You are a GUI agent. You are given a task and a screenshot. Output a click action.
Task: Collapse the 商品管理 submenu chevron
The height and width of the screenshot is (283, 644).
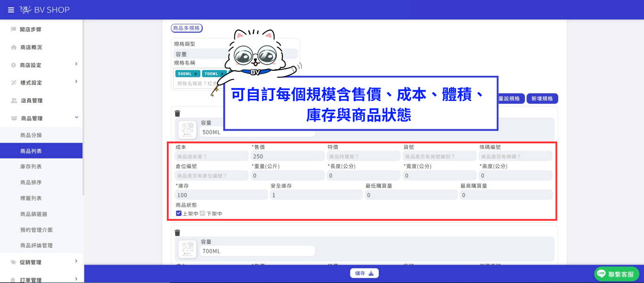(x=76, y=117)
